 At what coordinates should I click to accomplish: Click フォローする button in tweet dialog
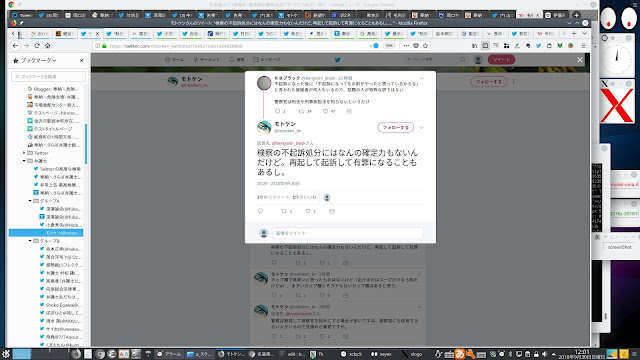click(x=396, y=127)
